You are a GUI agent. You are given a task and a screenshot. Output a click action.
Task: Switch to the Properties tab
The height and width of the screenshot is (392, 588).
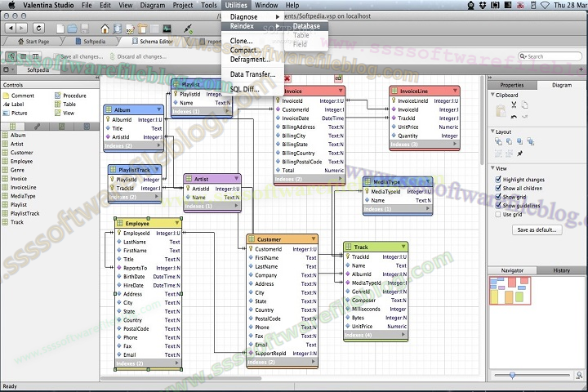tap(511, 85)
